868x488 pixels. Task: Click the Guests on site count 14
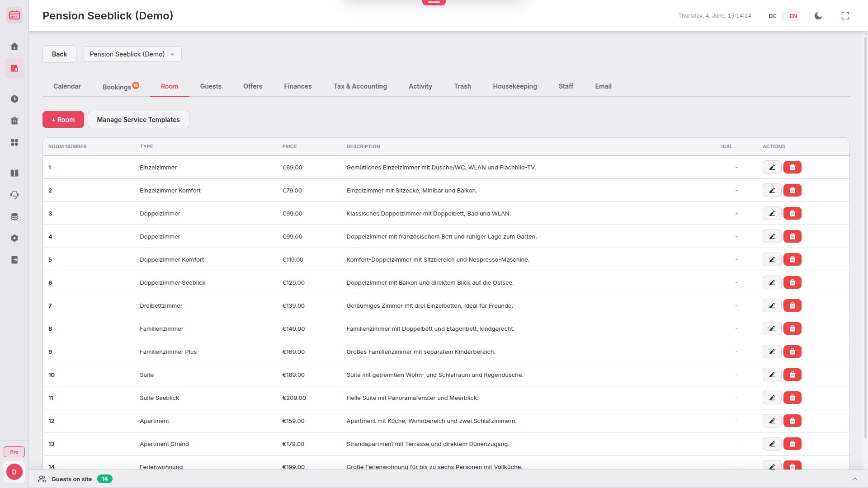(x=105, y=479)
